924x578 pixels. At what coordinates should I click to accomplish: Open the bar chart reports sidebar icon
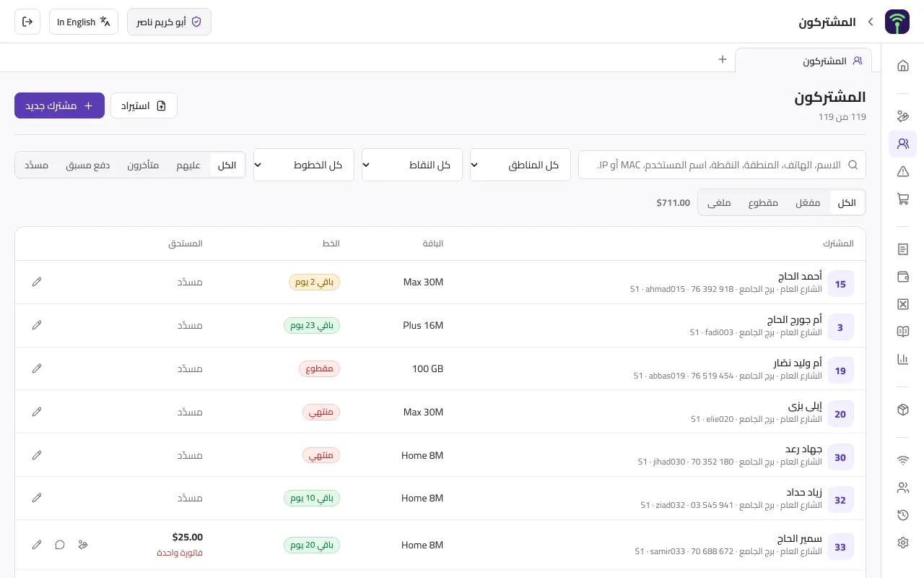coord(902,359)
